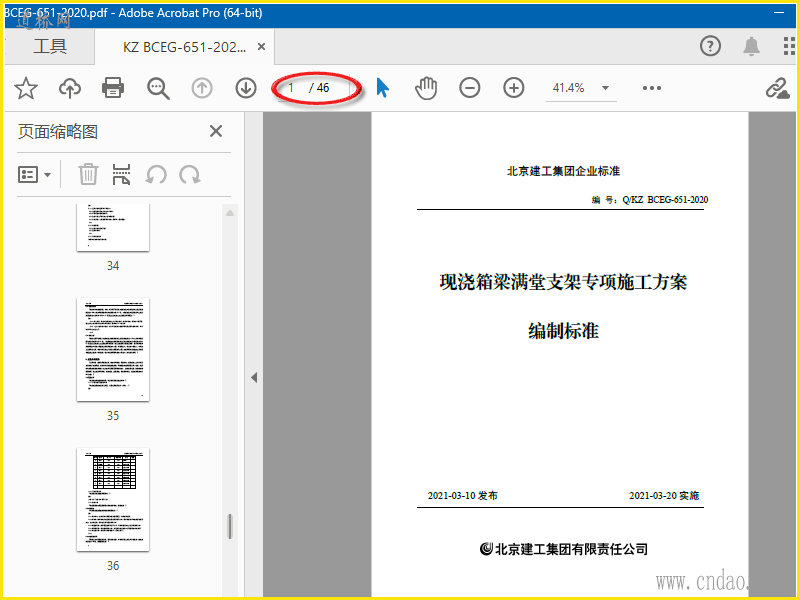Add the file to starred with star icon
This screenshot has height=600, width=800.
(x=26, y=88)
